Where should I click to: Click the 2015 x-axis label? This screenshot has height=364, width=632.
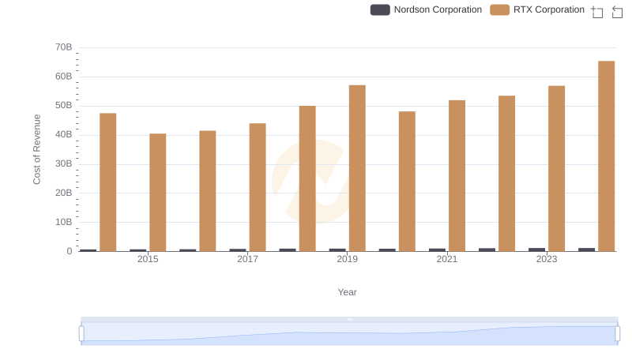click(x=148, y=259)
